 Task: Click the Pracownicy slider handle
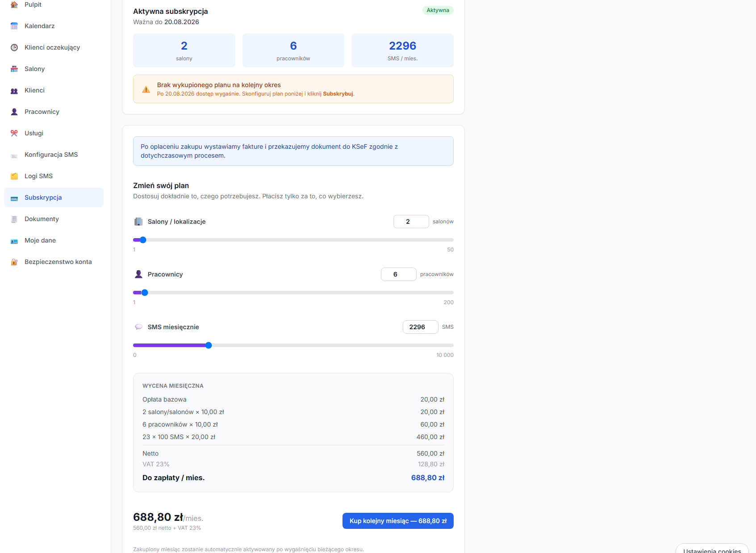145,293
